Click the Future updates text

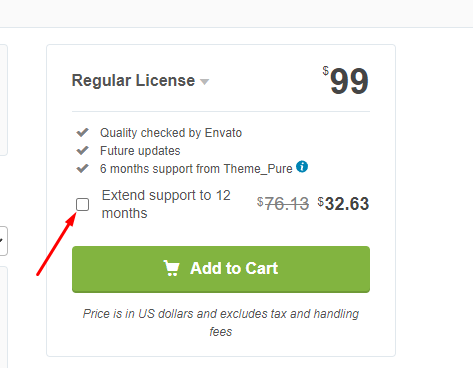[x=140, y=151]
